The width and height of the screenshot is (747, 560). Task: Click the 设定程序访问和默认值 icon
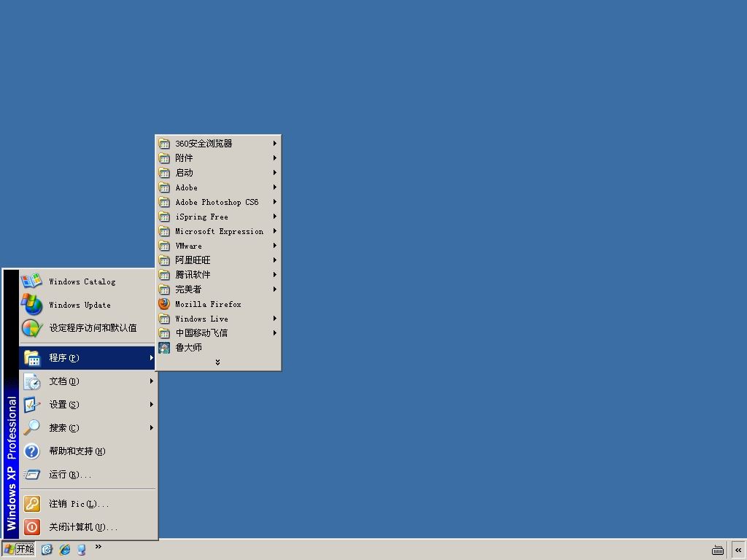pos(31,327)
